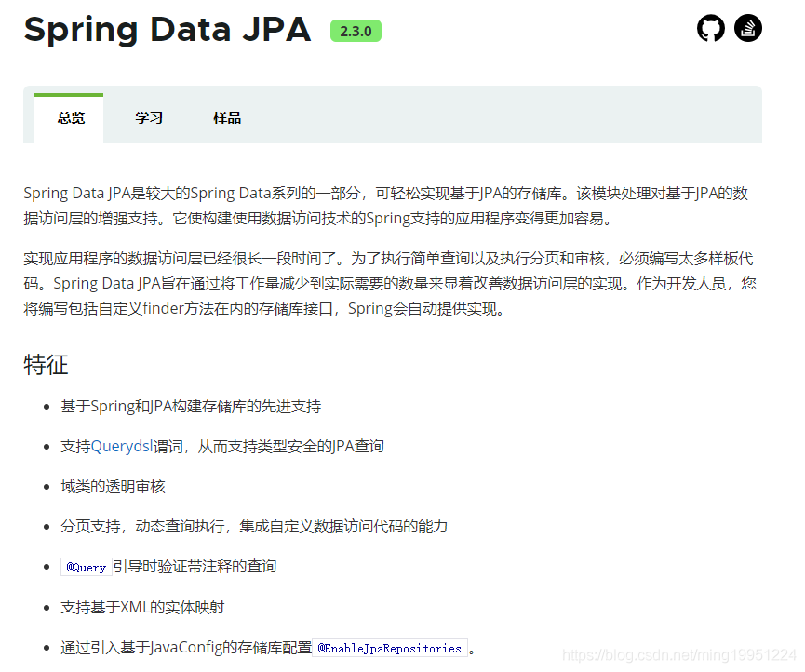Click the active tab underline indicator

69,93
